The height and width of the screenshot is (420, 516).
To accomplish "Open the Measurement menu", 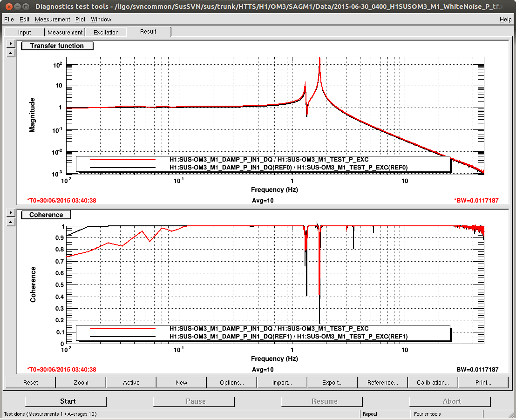I will pos(52,20).
